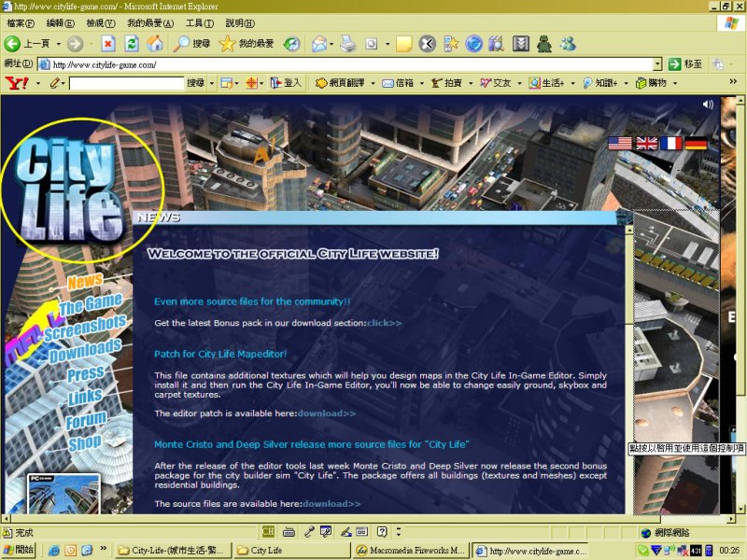This screenshot has width=747, height=560.
Task: Open The Game navigation link
Action: click(91, 305)
